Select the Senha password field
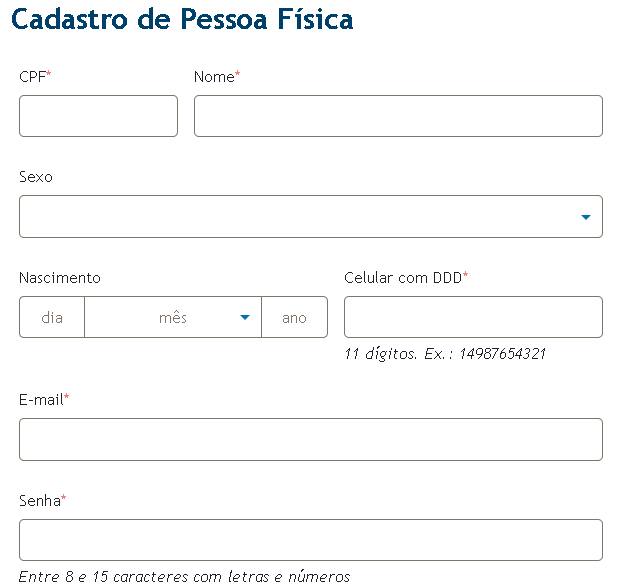The width and height of the screenshot is (621, 588). click(x=310, y=540)
